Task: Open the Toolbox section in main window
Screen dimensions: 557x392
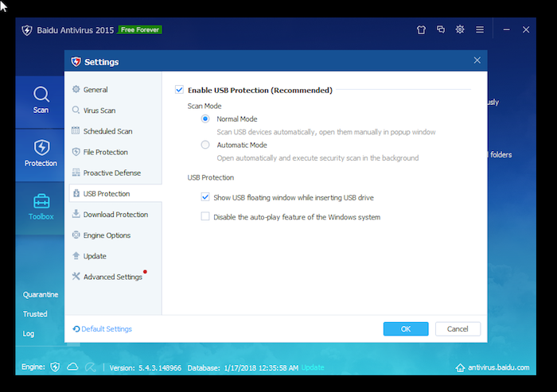Action: point(41,207)
